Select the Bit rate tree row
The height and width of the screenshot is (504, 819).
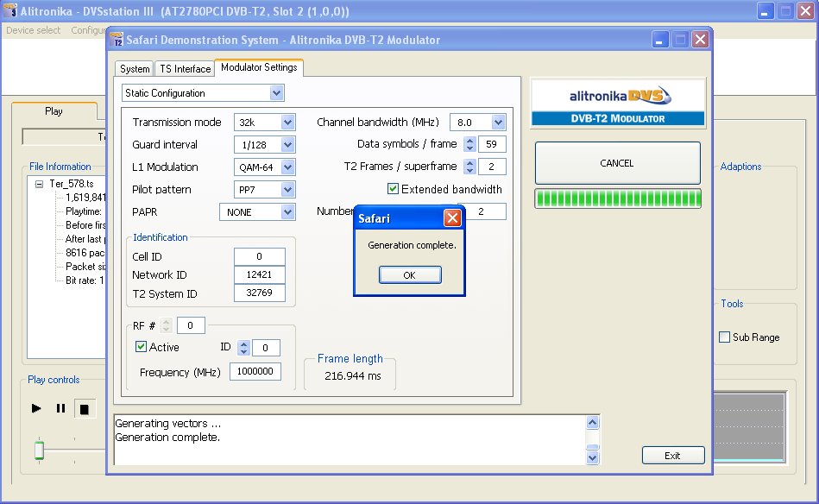(x=85, y=280)
